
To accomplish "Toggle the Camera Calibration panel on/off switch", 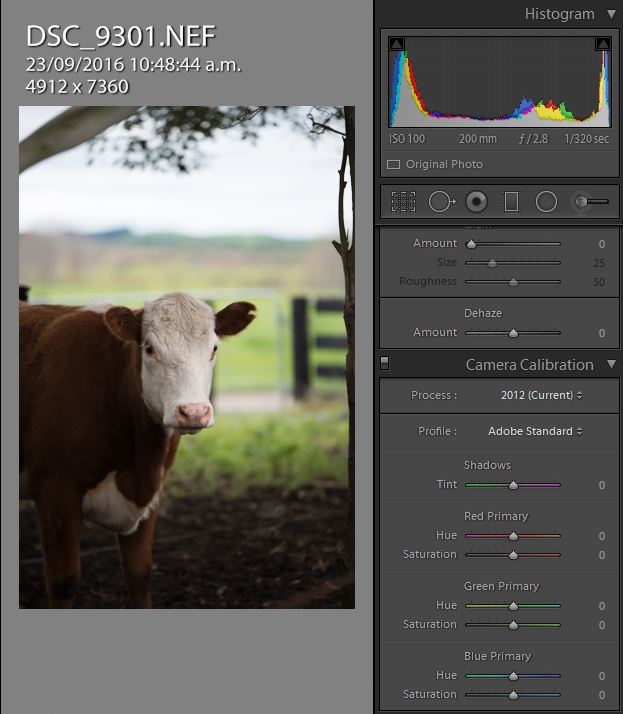I will click(x=385, y=363).
